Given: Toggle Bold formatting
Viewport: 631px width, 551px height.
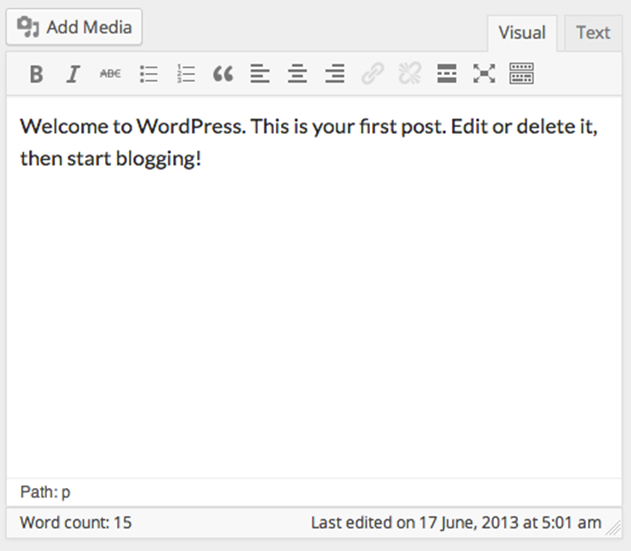Looking at the screenshot, I should click(x=36, y=74).
